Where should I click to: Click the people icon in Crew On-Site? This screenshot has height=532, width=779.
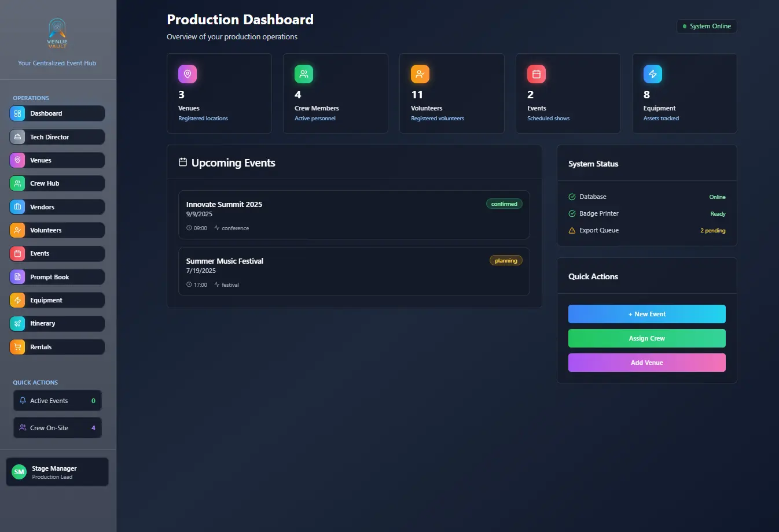click(x=23, y=428)
